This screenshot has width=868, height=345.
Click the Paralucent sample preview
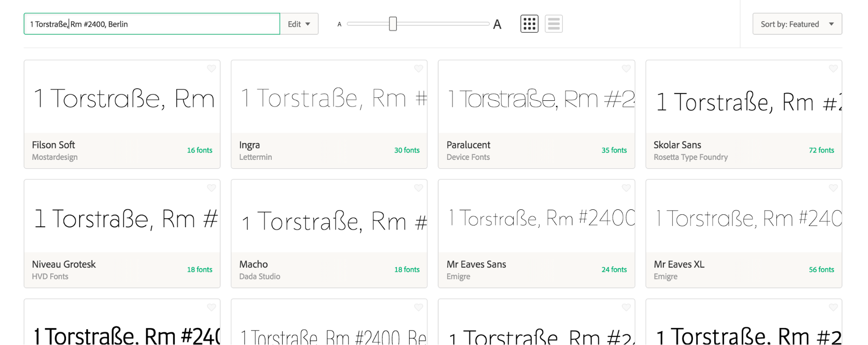coord(541,99)
